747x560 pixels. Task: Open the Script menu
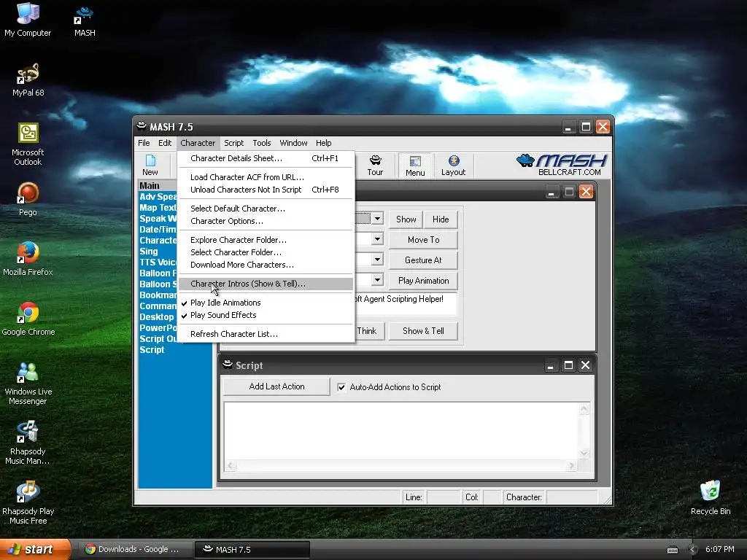[233, 143]
